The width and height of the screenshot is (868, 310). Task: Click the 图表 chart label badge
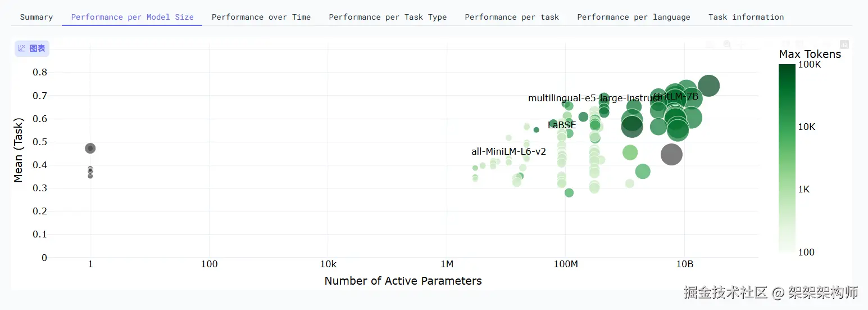pos(32,48)
